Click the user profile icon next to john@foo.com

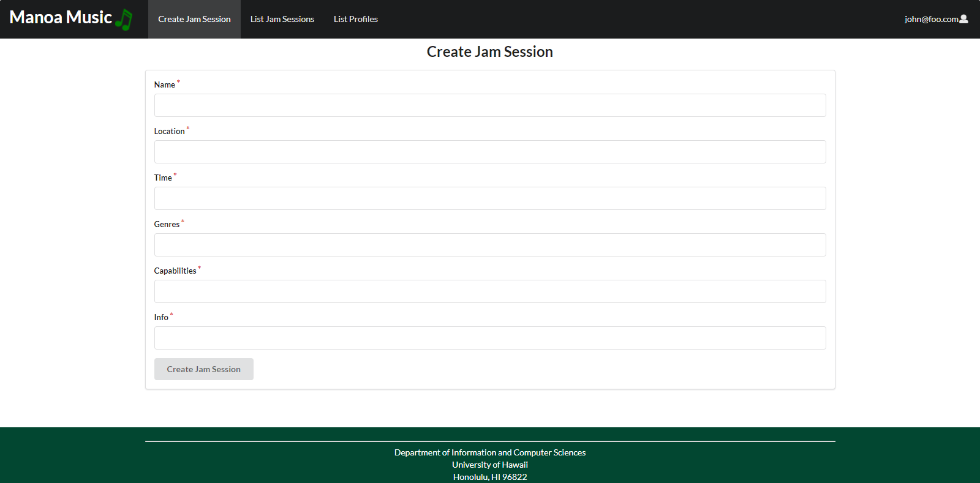(963, 19)
